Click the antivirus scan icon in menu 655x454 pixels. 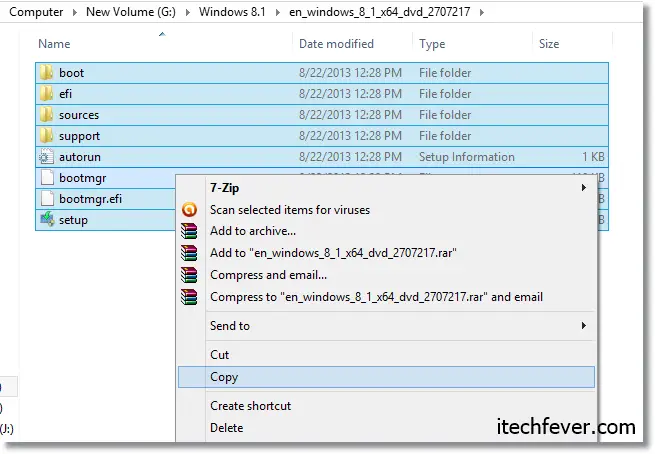[x=190, y=210]
